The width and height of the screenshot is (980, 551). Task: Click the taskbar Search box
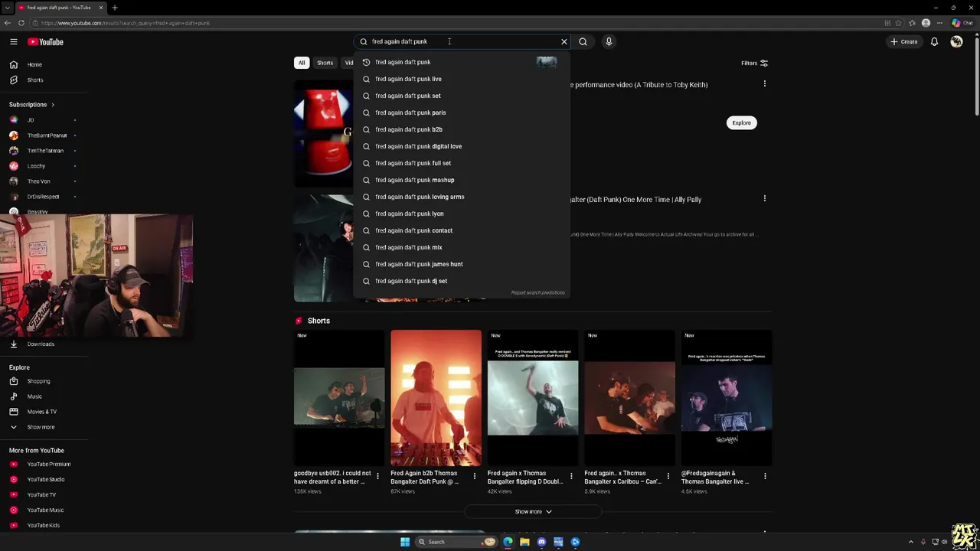click(456, 542)
